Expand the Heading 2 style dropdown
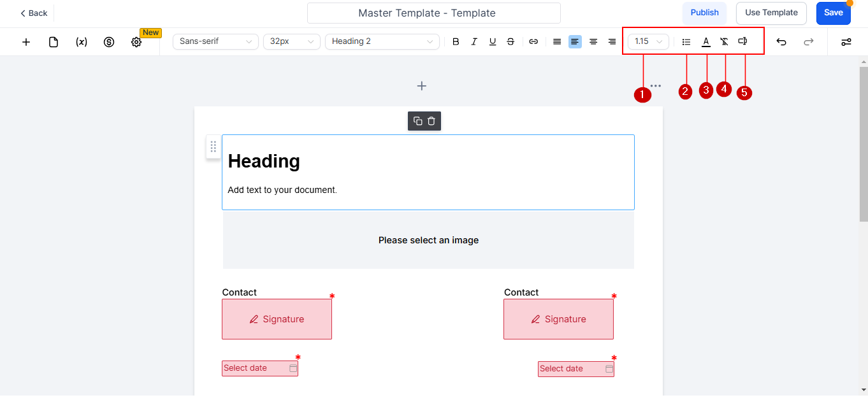The height and width of the screenshot is (407, 868). coord(382,41)
